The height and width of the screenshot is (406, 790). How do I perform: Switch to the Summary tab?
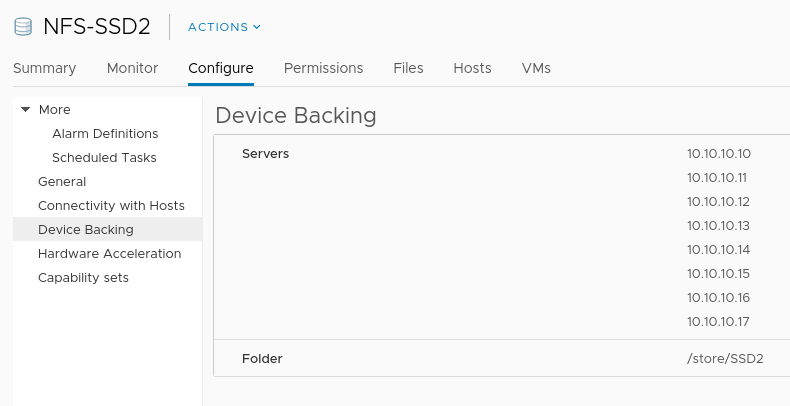point(44,68)
